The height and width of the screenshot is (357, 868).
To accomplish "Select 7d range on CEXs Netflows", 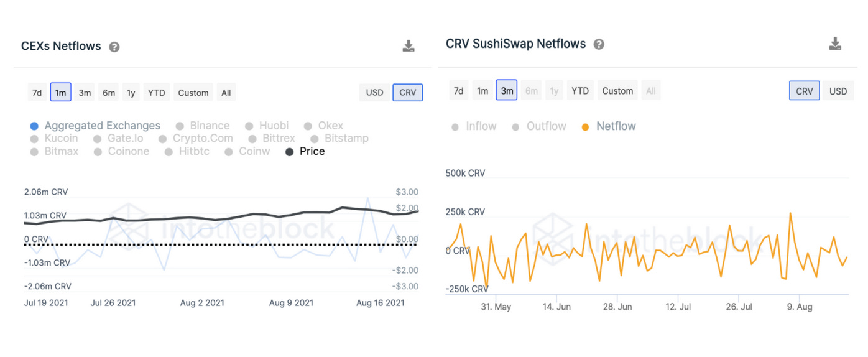I will [x=37, y=93].
